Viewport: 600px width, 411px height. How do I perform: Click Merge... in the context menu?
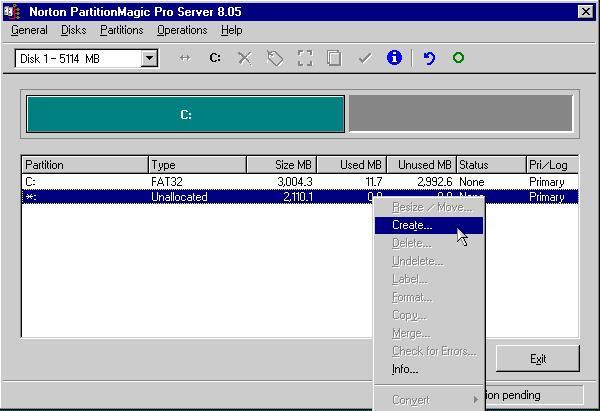[x=429, y=333]
